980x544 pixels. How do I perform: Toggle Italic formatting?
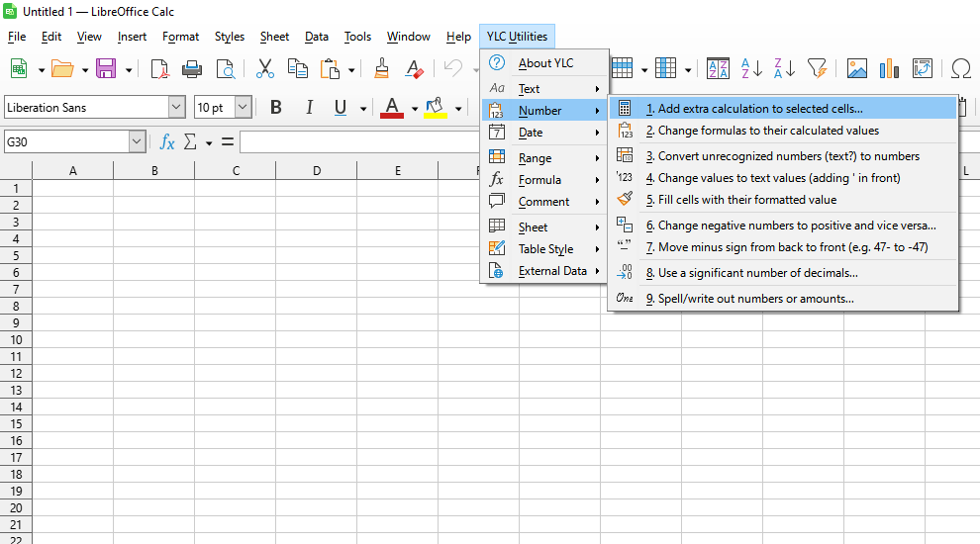coord(309,108)
